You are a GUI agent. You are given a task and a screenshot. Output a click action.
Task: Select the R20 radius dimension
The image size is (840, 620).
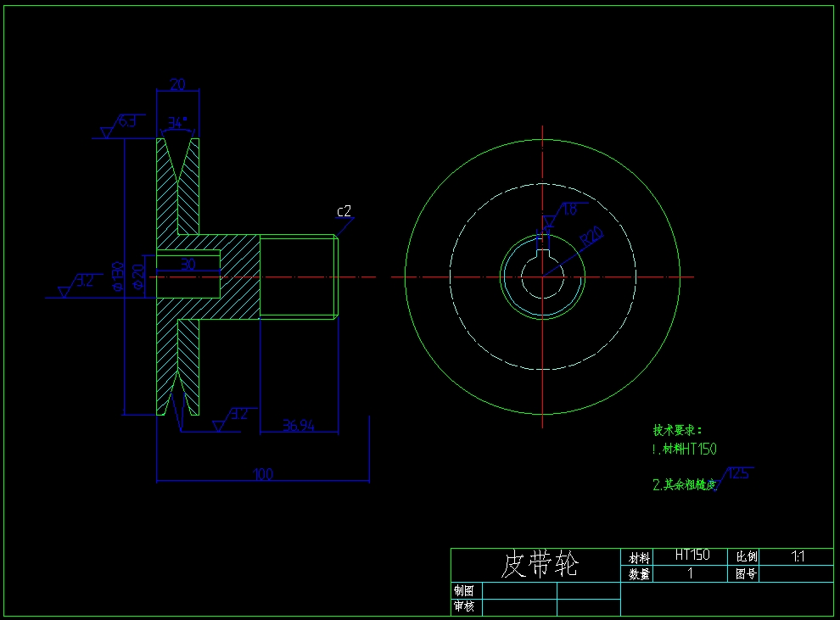click(x=592, y=236)
